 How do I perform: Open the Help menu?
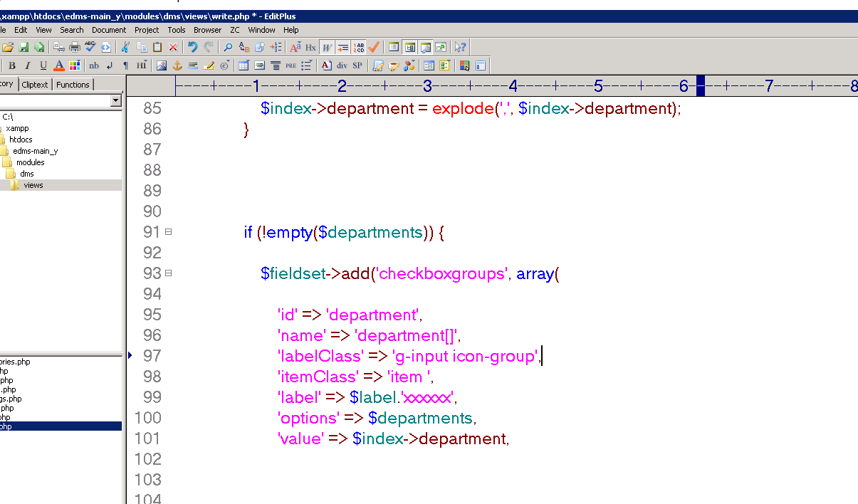tap(291, 30)
